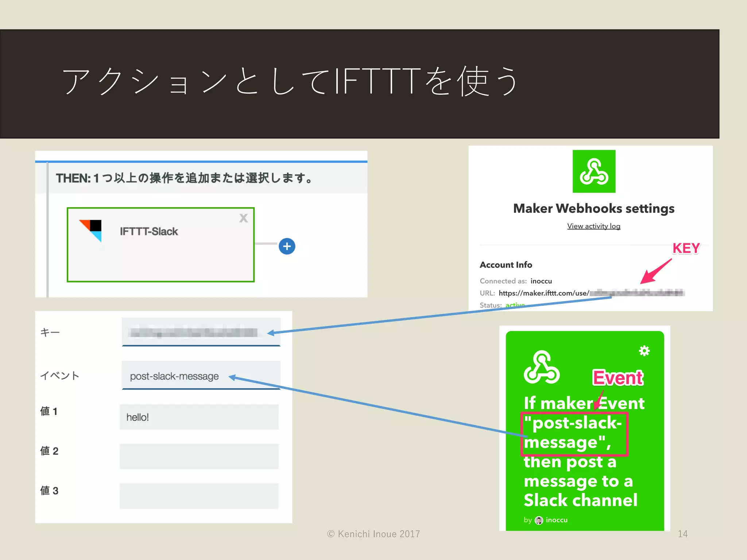Screen dimensions: 747x560
Task: Click the 値 3 label
Action: pyautogui.click(x=49, y=491)
